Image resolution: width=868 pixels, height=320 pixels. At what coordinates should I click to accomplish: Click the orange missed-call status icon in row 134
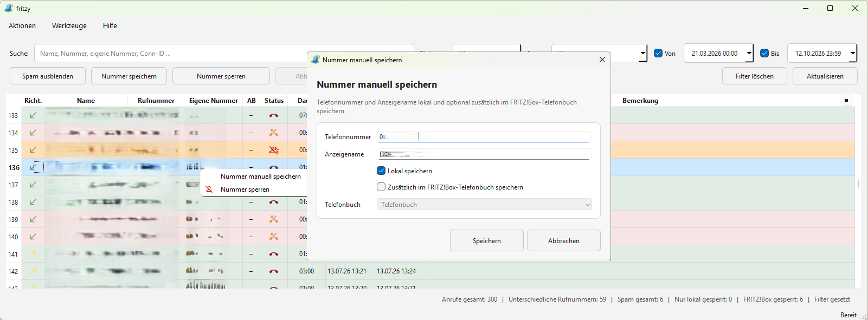274,133
